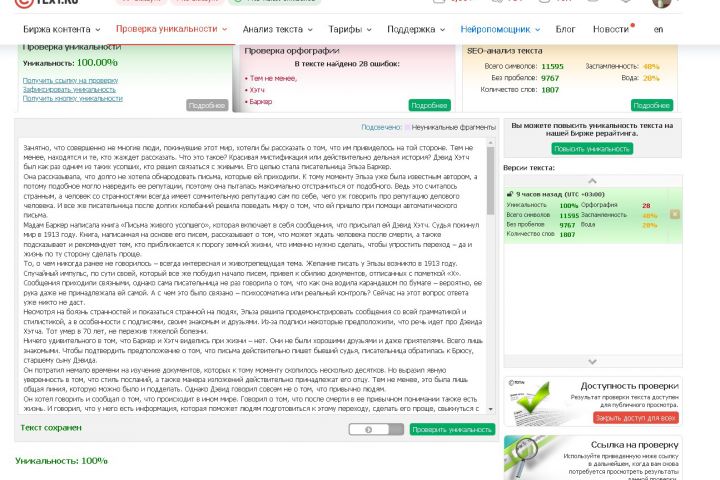Click the Доступность проверки heading
The image size is (720, 480).
(630, 386)
